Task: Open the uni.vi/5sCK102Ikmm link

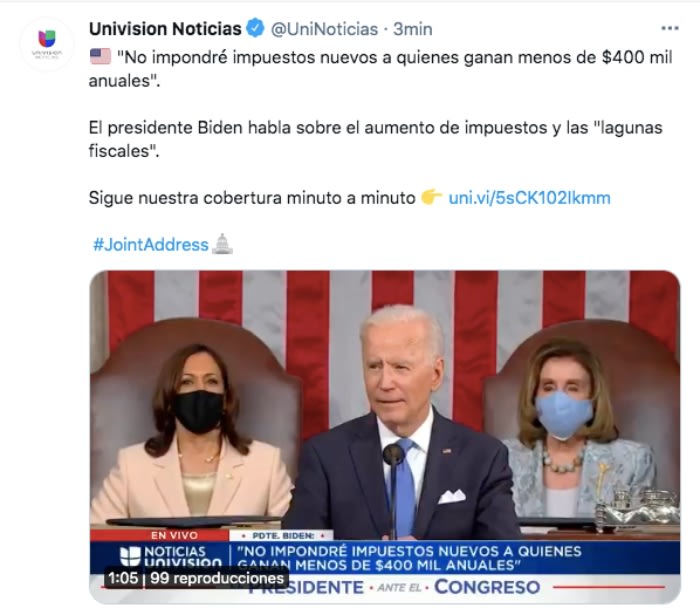Action: (x=529, y=198)
